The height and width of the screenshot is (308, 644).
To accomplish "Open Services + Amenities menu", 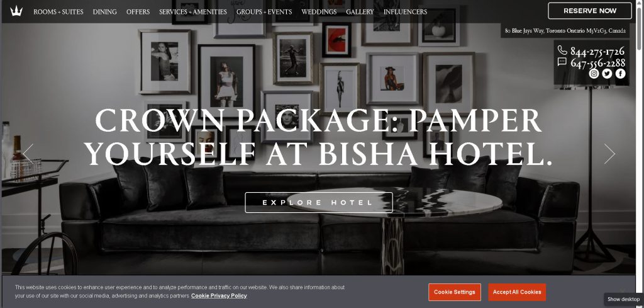I will 193,12.
